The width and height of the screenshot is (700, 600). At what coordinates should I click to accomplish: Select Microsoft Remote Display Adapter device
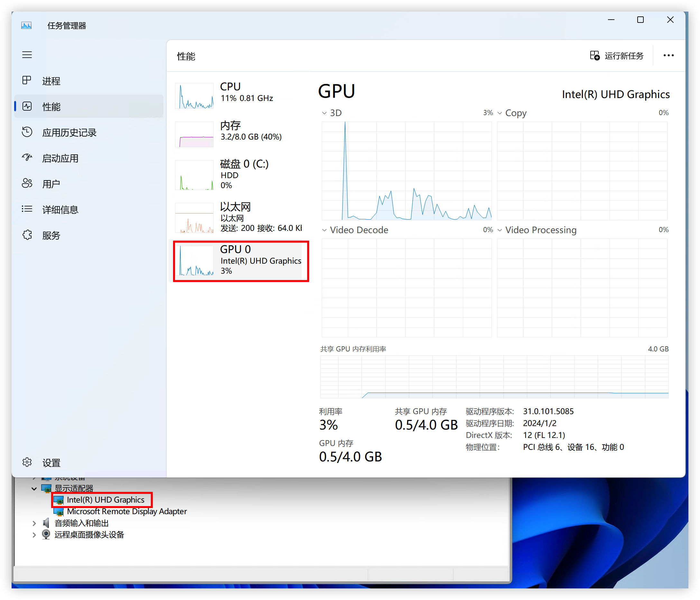(120, 512)
